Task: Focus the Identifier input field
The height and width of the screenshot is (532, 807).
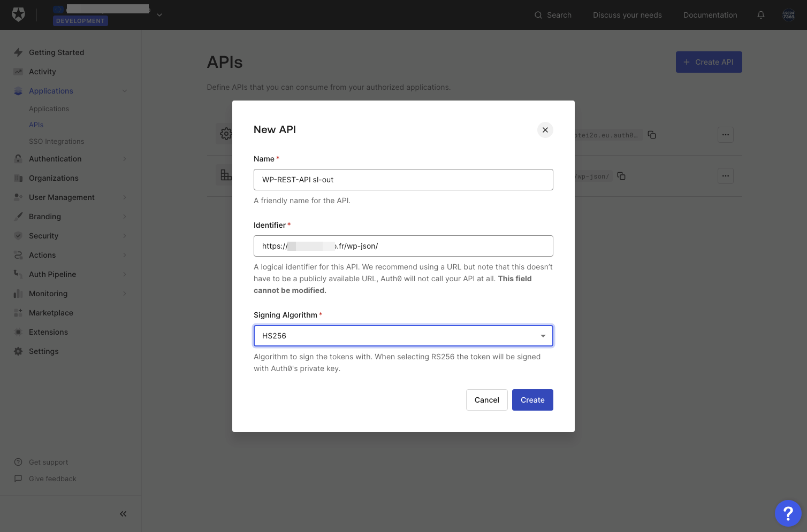Action: 403,246
